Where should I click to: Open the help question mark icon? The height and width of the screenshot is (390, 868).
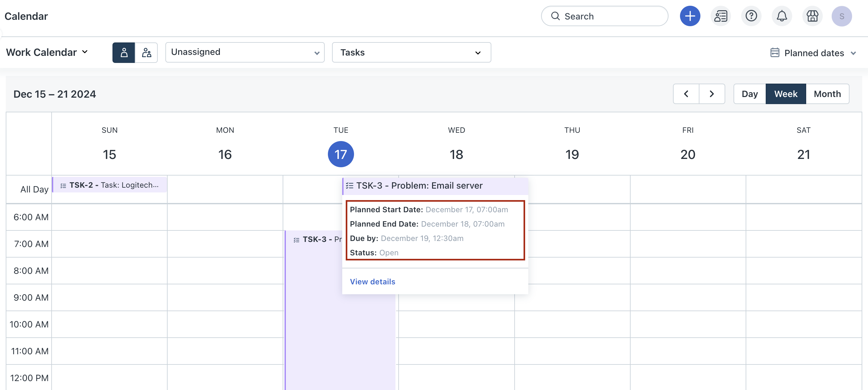click(751, 16)
